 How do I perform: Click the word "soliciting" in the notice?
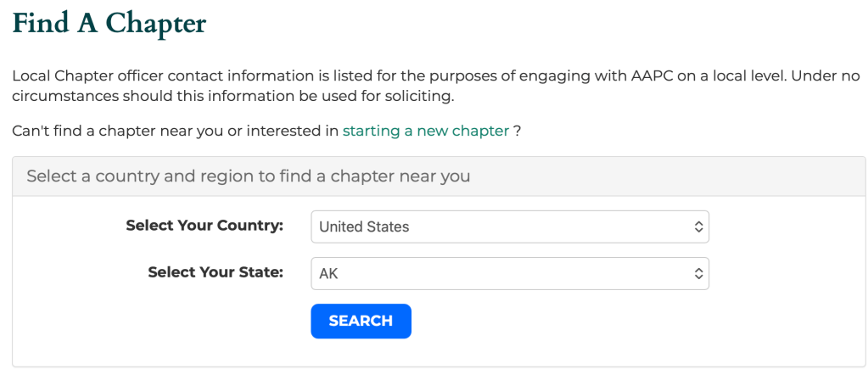[x=418, y=96]
